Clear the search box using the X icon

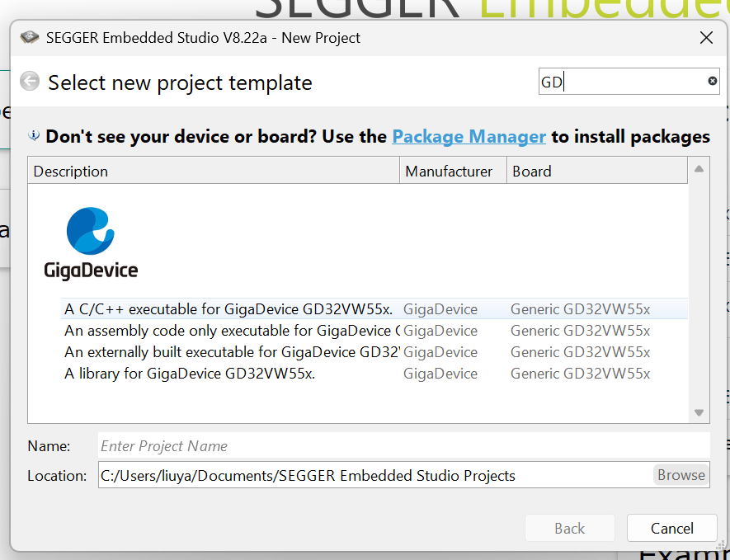[x=713, y=81]
